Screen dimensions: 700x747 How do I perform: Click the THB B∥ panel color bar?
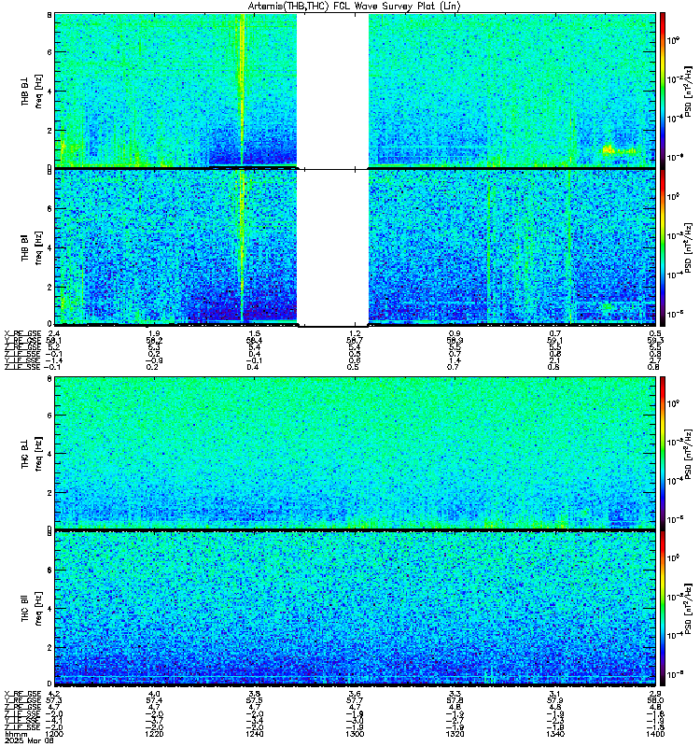point(663,247)
